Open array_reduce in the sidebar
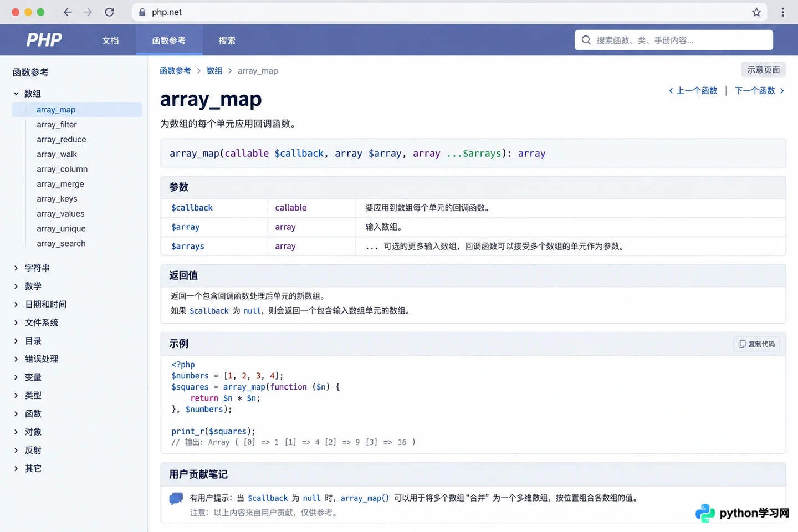 (x=62, y=140)
